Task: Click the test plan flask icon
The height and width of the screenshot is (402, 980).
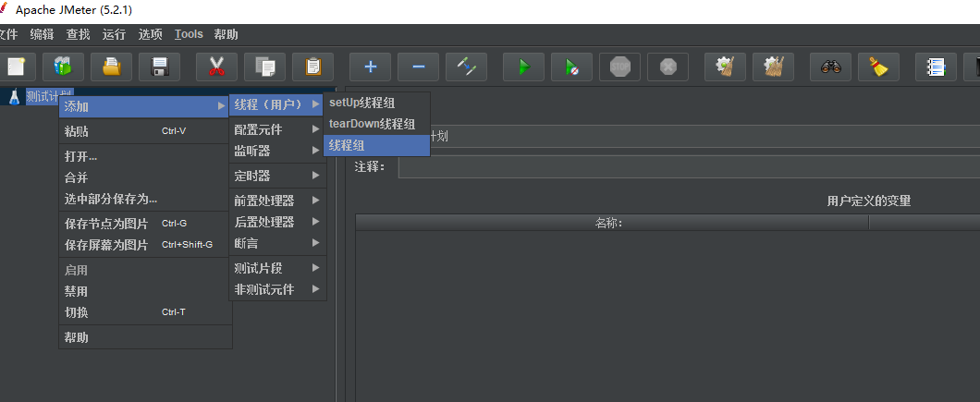Action: click(x=15, y=96)
